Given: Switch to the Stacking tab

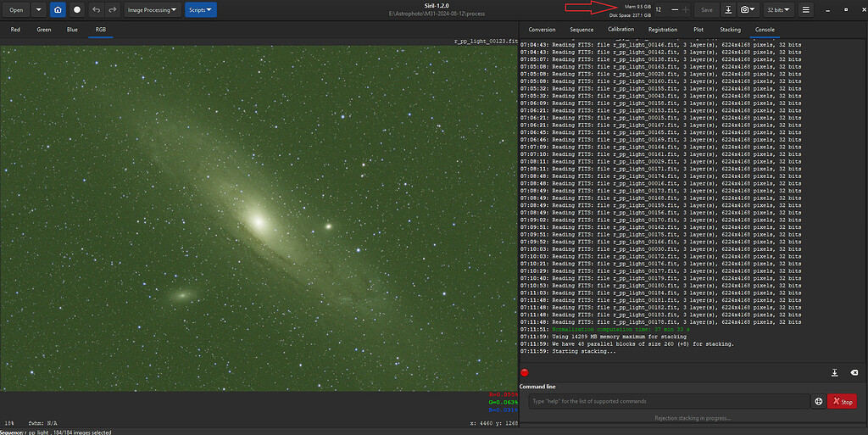Looking at the screenshot, I should [x=730, y=29].
